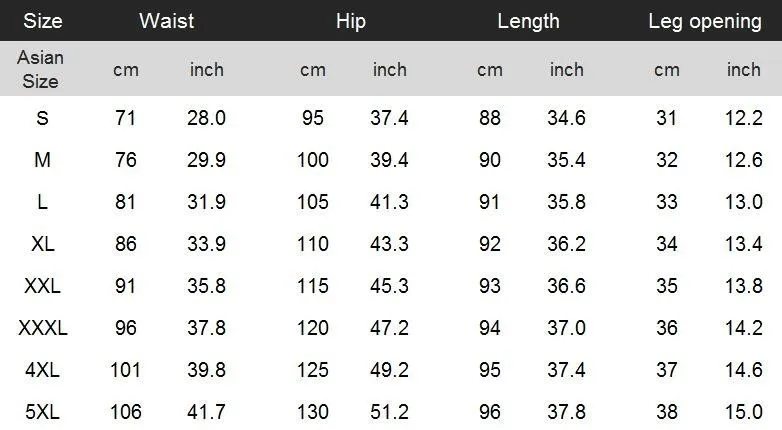Select the 4XL size row label

pos(42,370)
